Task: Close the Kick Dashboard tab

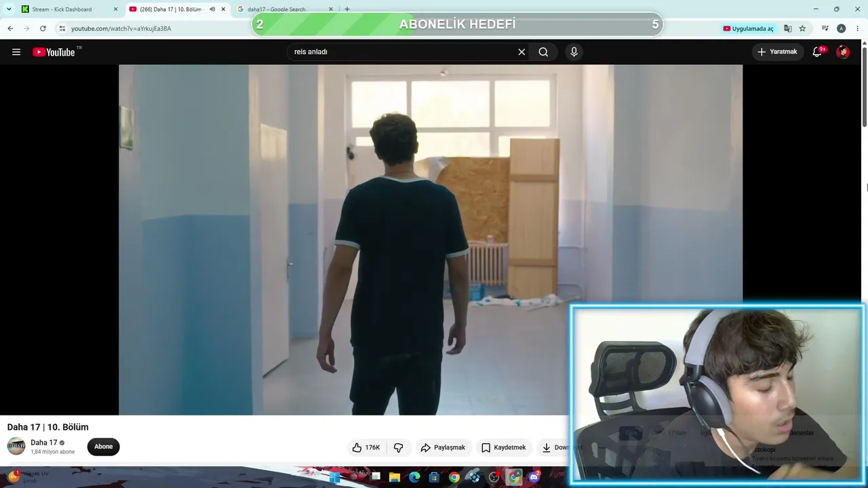Action: [115, 9]
